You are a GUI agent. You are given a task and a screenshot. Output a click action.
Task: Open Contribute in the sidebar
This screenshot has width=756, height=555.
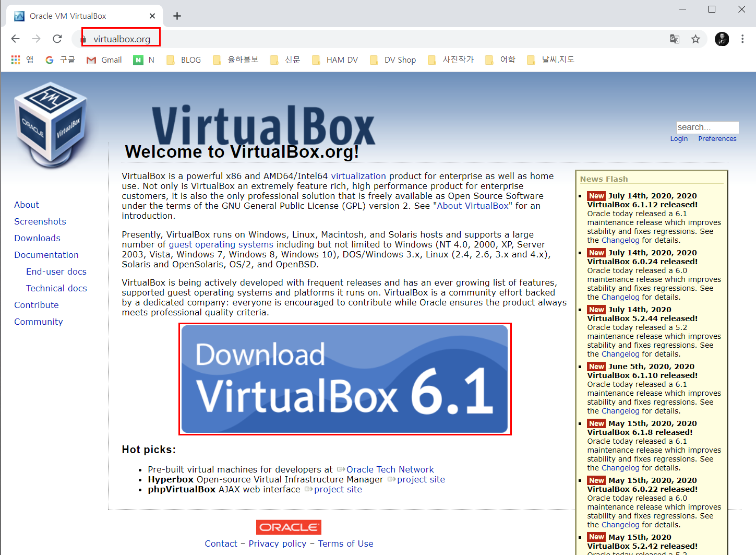pos(37,305)
